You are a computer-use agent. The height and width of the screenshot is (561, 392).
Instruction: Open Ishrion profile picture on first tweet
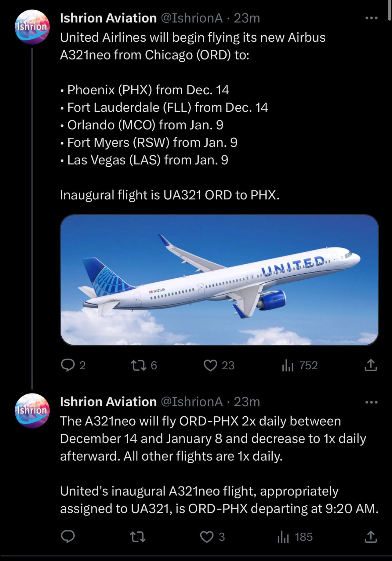coord(32,27)
